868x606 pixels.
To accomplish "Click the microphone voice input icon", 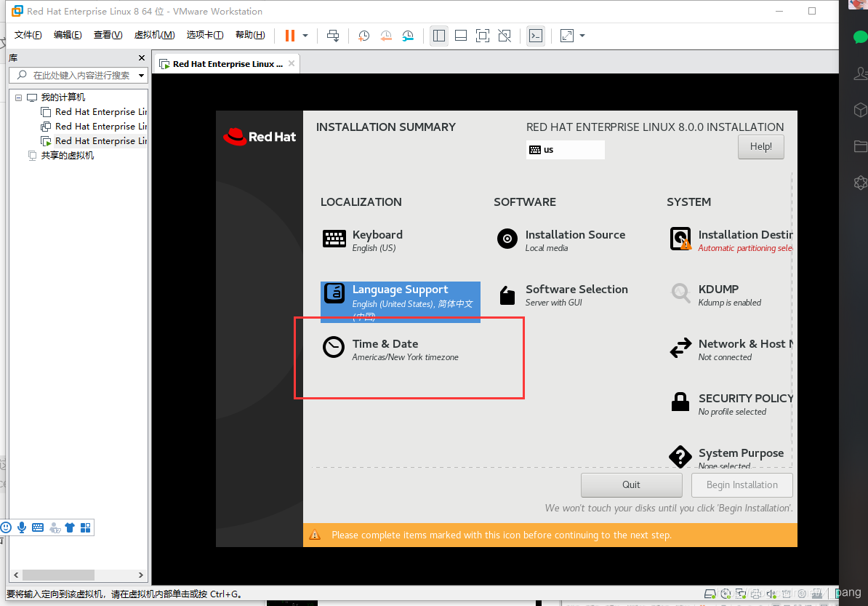I will pos(22,527).
